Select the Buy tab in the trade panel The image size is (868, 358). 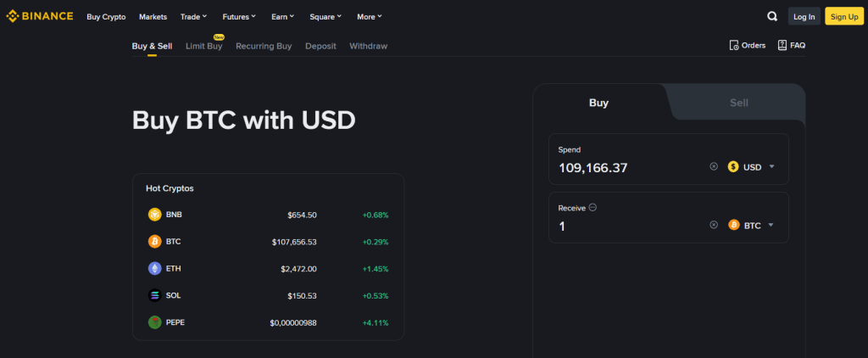click(598, 103)
